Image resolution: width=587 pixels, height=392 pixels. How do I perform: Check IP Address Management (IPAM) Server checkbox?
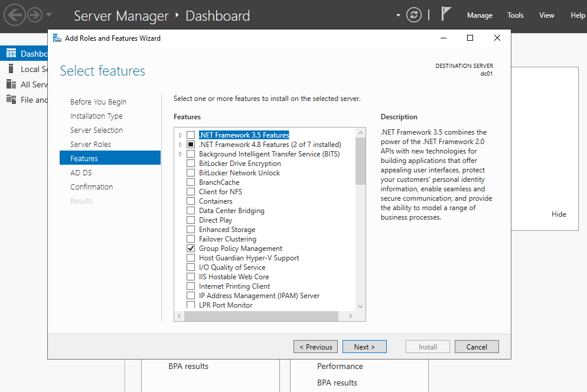[191, 295]
